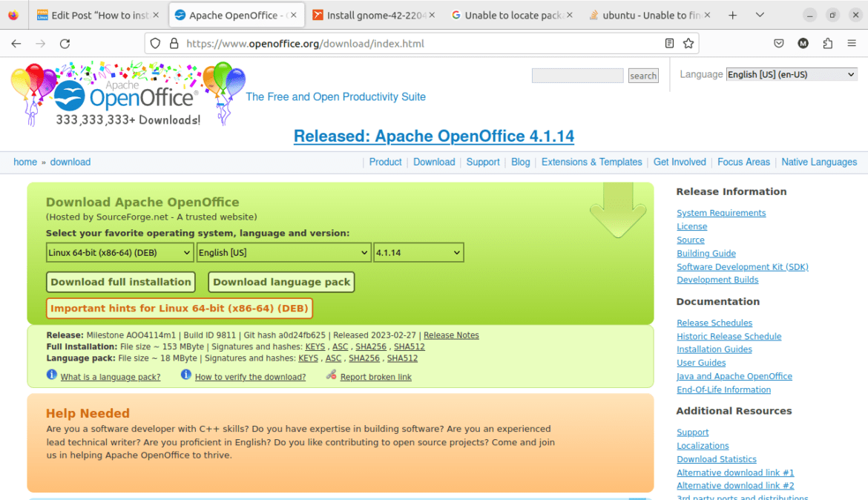Open 'Extensions & Templates' in the navigation bar
This screenshot has height=500, width=868.
click(x=591, y=162)
